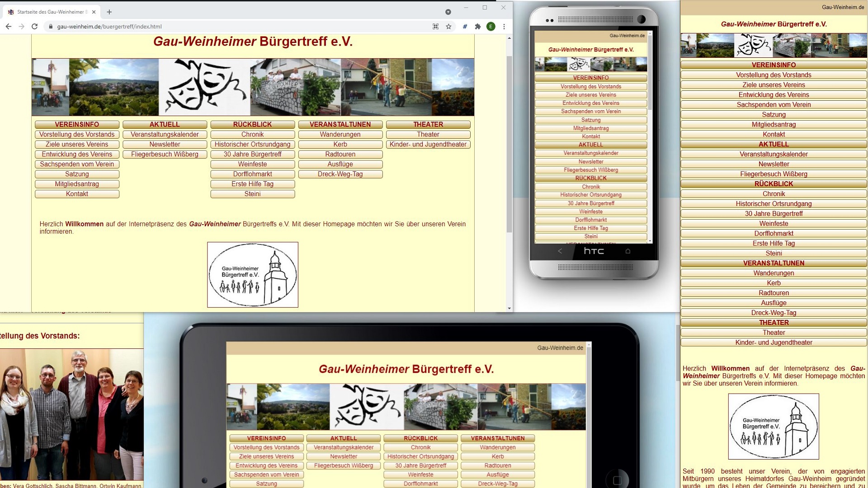Open Erste Hilfe Tag in the browser page

pos(252,184)
